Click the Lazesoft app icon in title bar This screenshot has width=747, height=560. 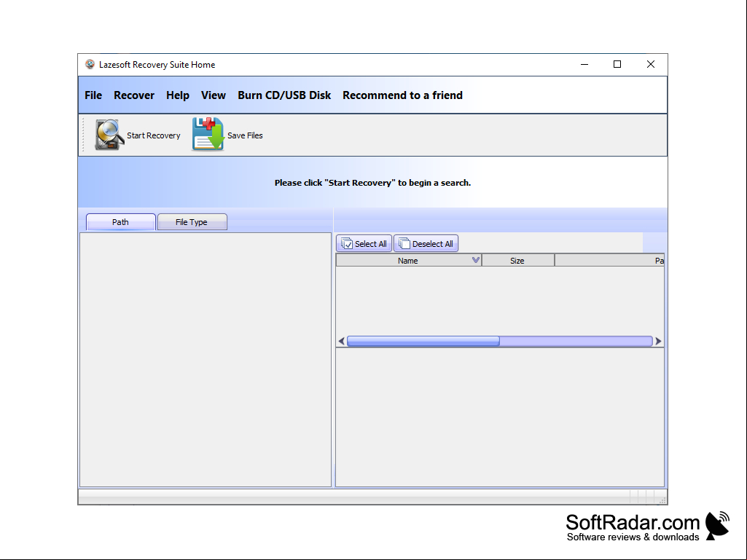point(90,64)
